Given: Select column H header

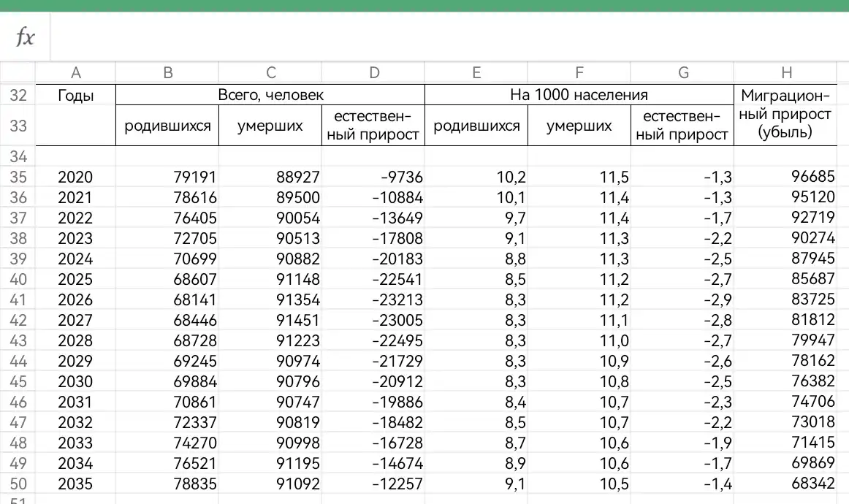Looking at the screenshot, I should pos(785,72).
